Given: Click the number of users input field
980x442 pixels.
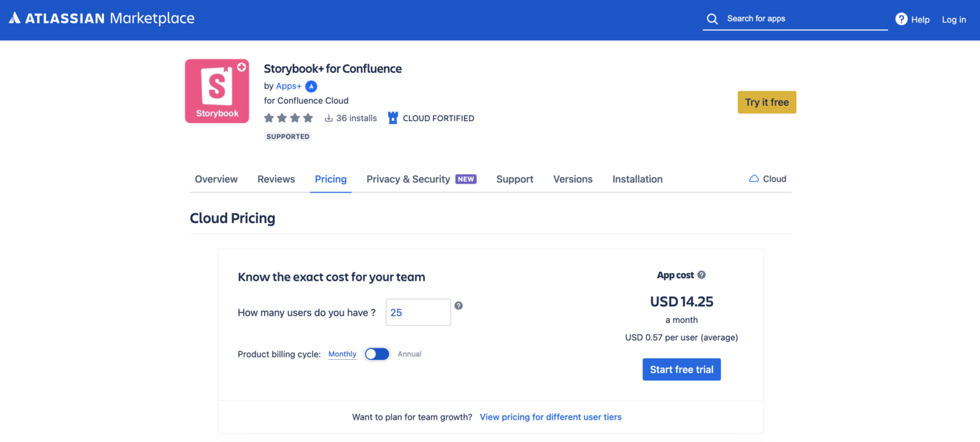Looking at the screenshot, I should [419, 313].
